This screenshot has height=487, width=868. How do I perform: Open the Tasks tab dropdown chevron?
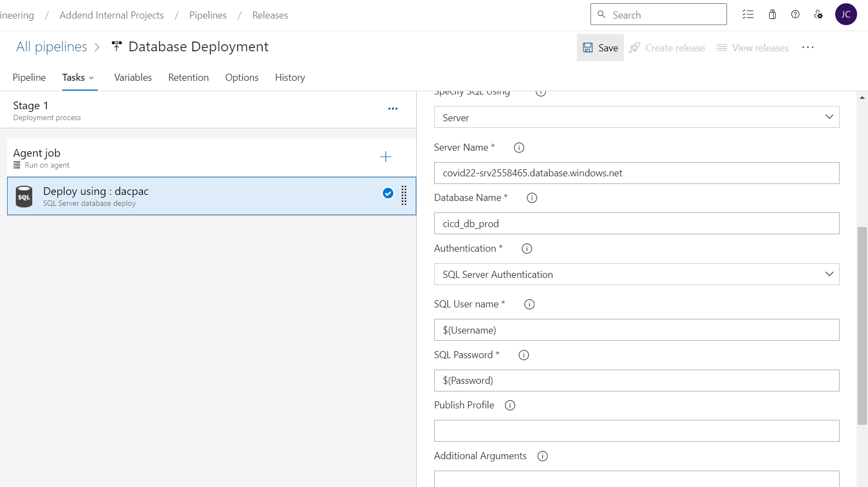92,78
